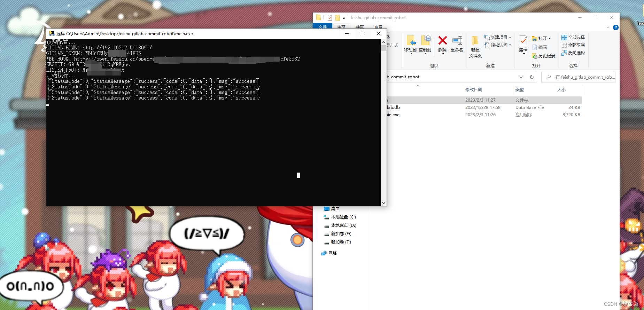
Task: Open the quick access toolbar customize dropdown
Action: coord(344,18)
